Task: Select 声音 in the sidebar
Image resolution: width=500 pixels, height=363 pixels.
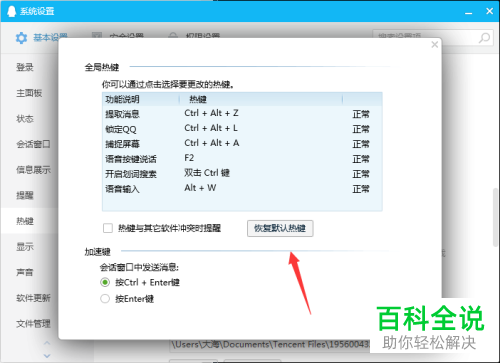Action: (25, 272)
